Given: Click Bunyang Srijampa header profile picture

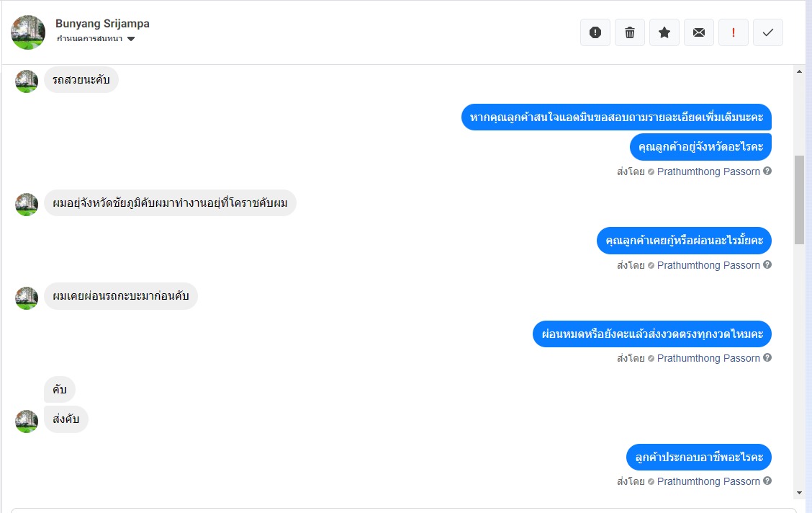Looking at the screenshot, I should coord(28,32).
